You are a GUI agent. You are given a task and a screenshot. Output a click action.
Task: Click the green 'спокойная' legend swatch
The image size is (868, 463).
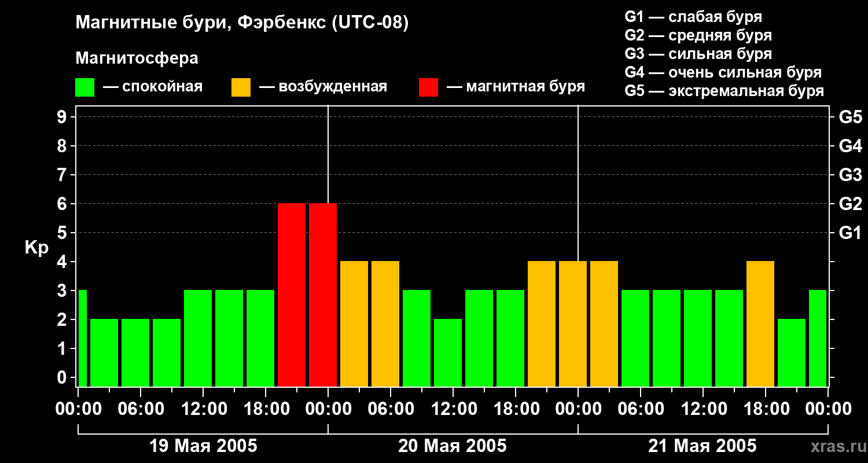85,87
